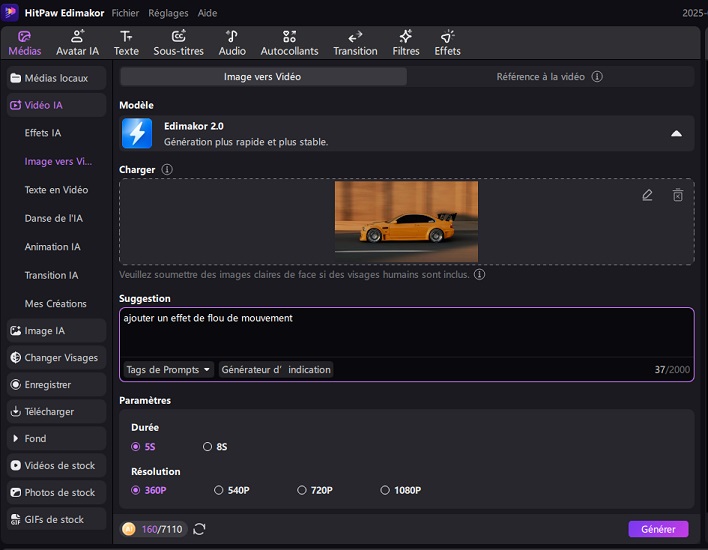
Task: Choose 720P resolution
Action: 302,490
